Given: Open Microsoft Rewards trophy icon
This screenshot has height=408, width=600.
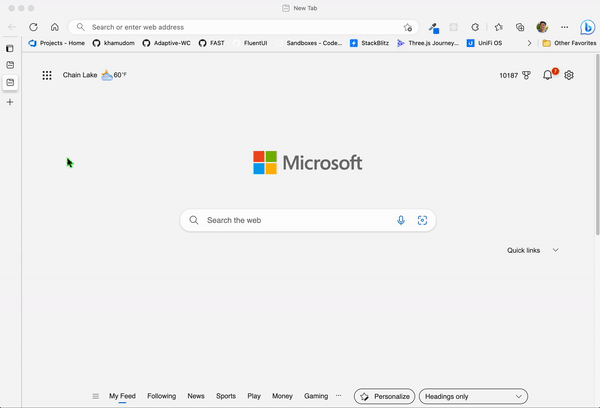Looking at the screenshot, I should coord(527,75).
